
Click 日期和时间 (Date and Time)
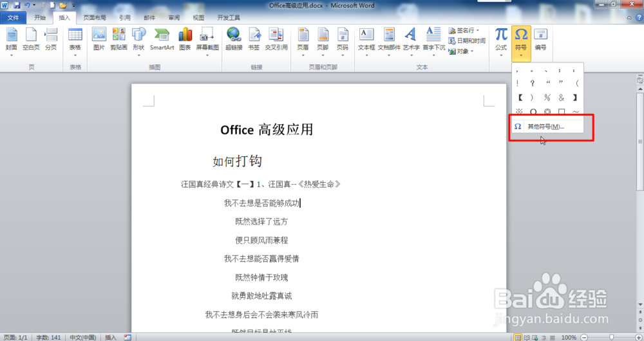467,41
